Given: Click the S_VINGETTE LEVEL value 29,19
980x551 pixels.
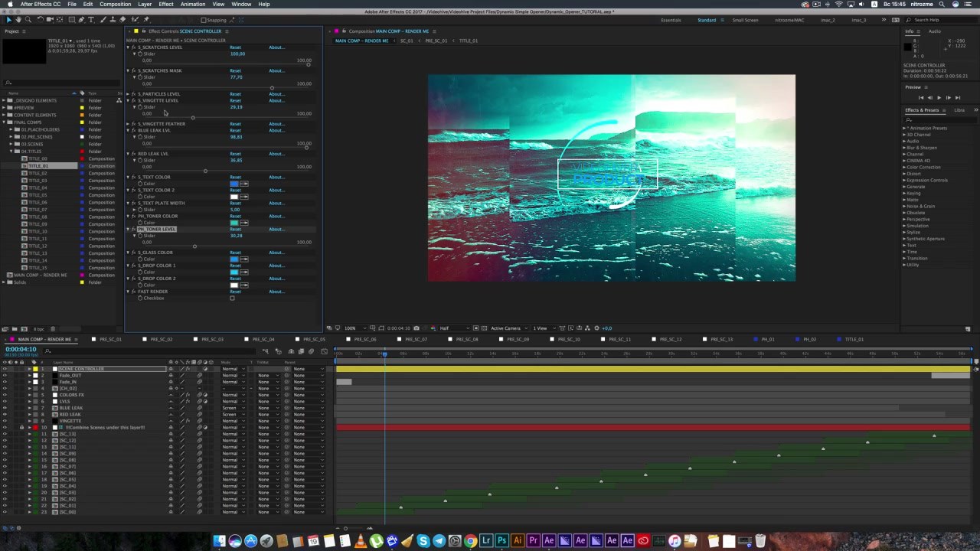Looking at the screenshot, I should [x=236, y=107].
